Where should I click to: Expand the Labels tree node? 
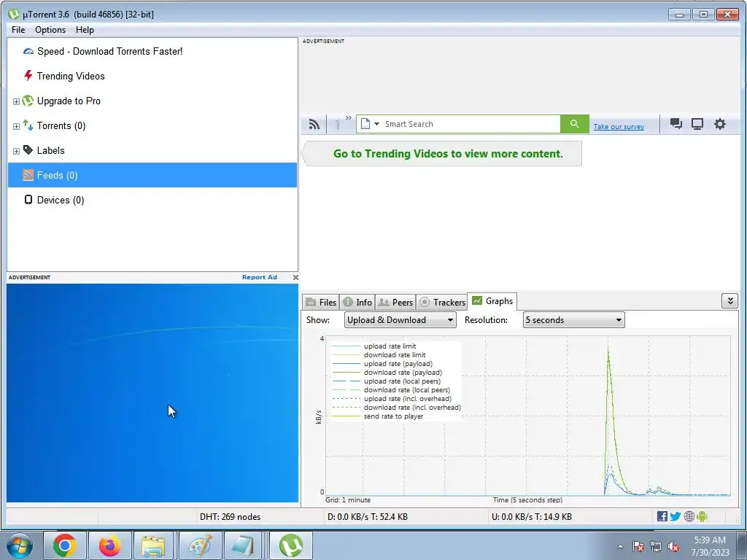(16, 151)
